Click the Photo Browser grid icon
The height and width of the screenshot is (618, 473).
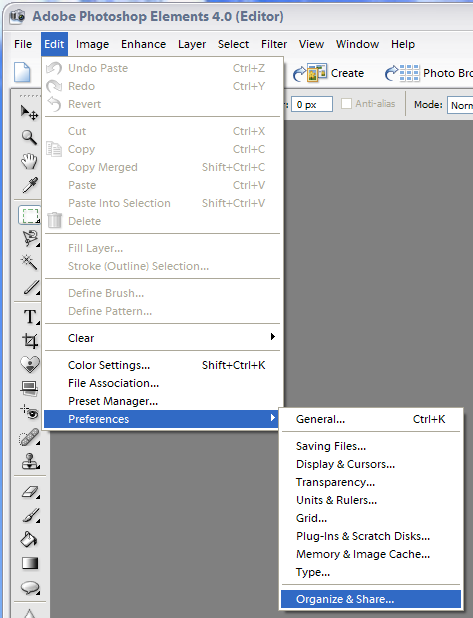(x=402, y=73)
